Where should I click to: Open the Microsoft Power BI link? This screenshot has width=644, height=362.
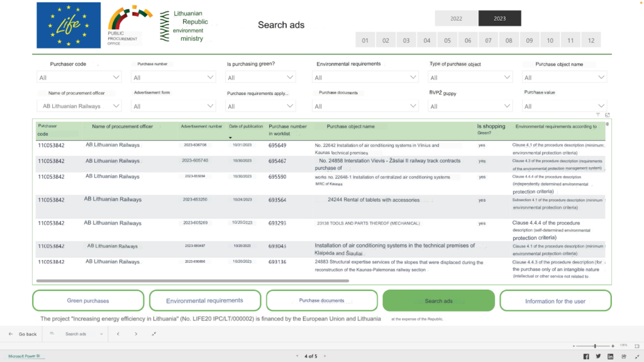pyautogui.click(x=23, y=356)
